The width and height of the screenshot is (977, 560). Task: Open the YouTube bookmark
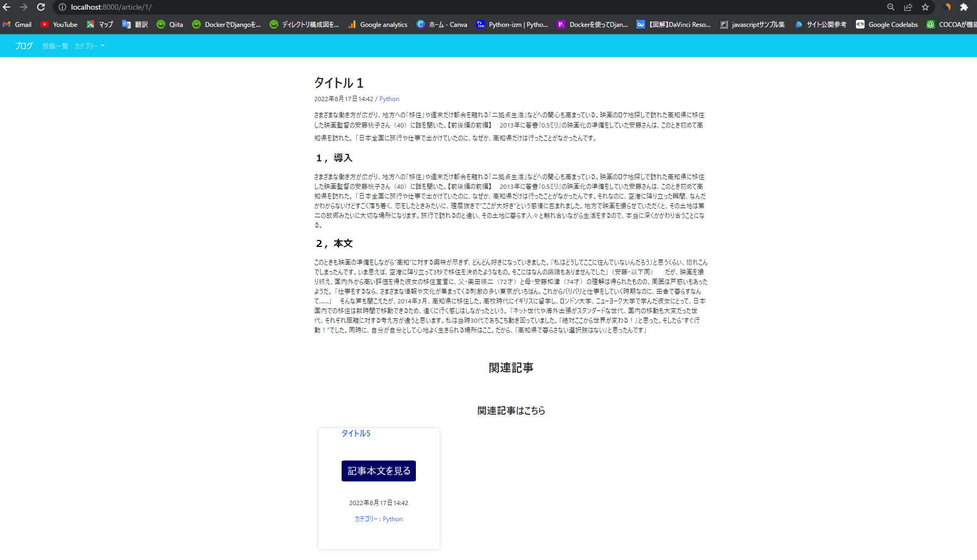59,24
